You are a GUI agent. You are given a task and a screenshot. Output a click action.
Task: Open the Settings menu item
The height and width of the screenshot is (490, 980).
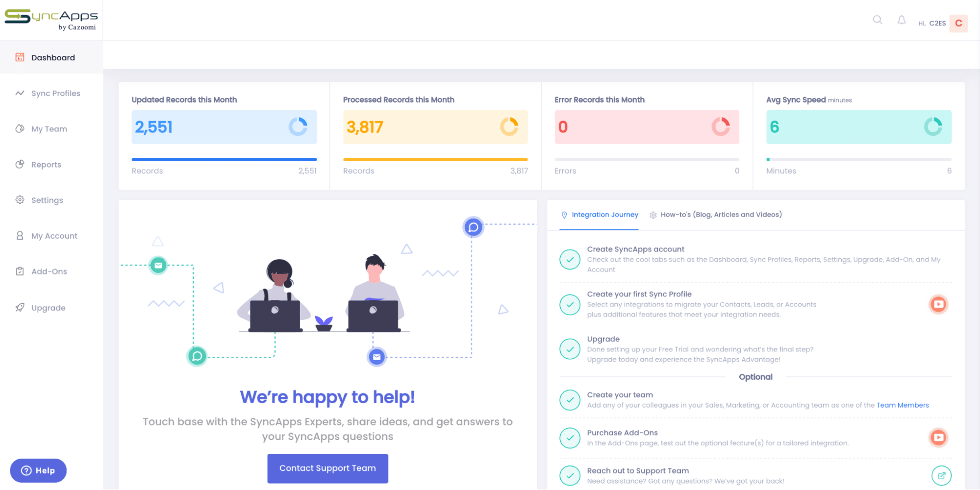(51, 200)
